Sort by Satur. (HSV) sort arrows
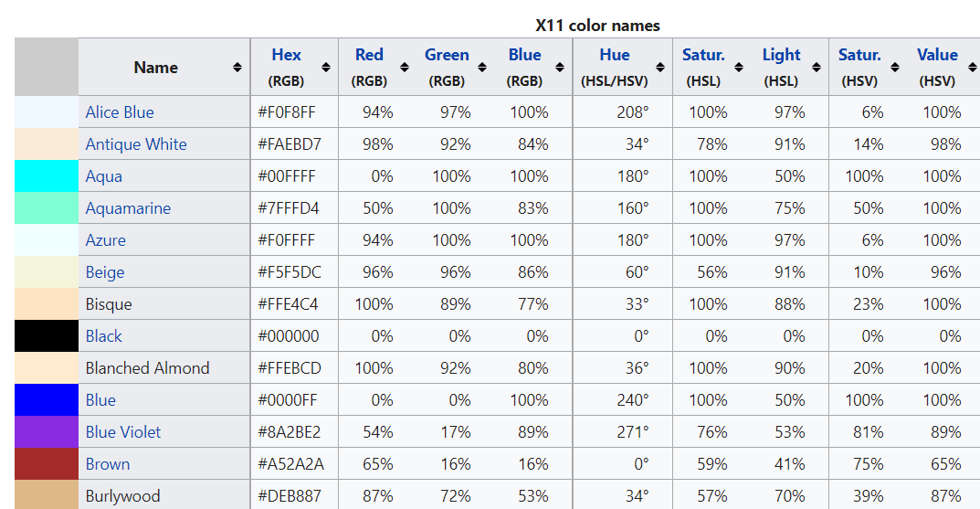Image resolution: width=980 pixels, height=509 pixels. coord(895,68)
